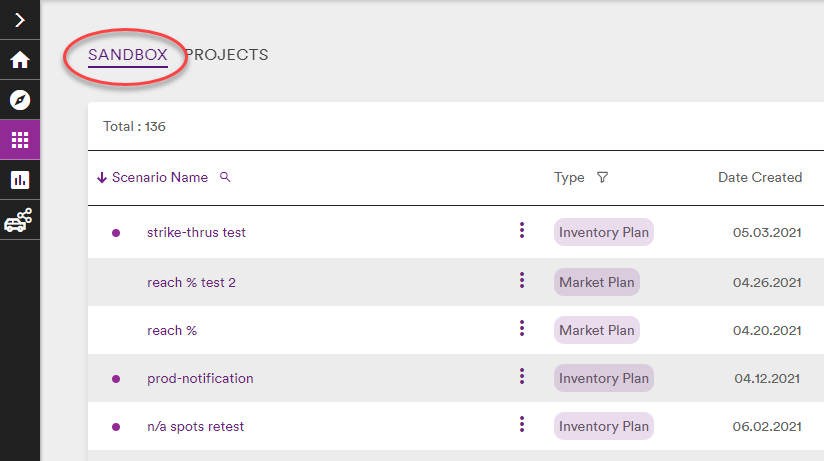Click the purple status dot beside prod-notification
The height and width of the screenshot is (461, 824).
pyautogui.click(x=116, y=379)
